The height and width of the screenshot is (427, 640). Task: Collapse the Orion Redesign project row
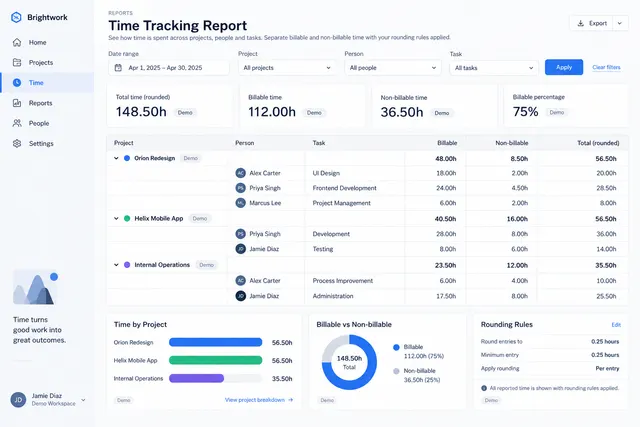click(x=116, y=158)
